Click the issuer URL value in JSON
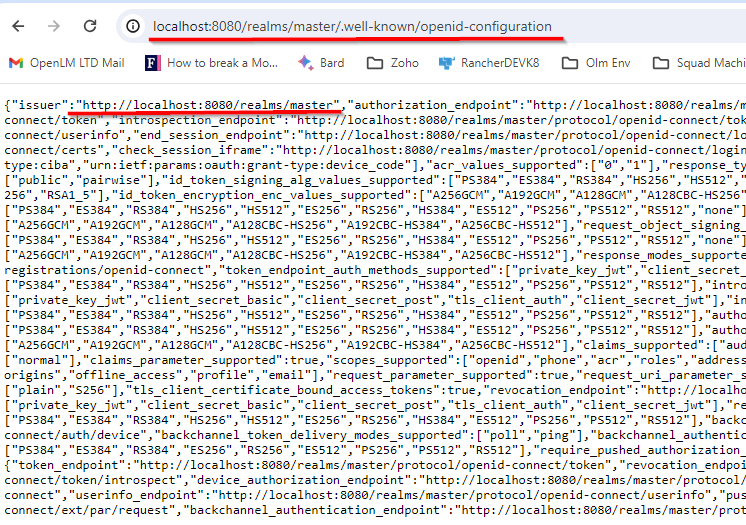This screenshot has width=746, height=525. (x=210, y=104)
